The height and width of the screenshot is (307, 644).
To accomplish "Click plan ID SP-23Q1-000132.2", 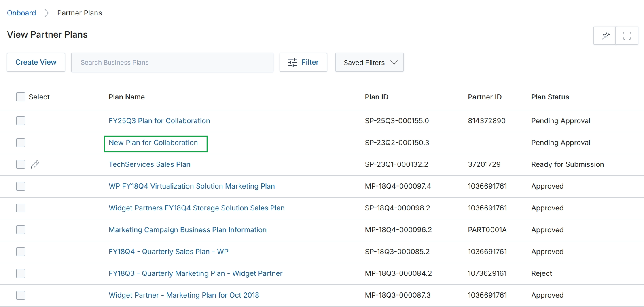I will coord(396,164).
